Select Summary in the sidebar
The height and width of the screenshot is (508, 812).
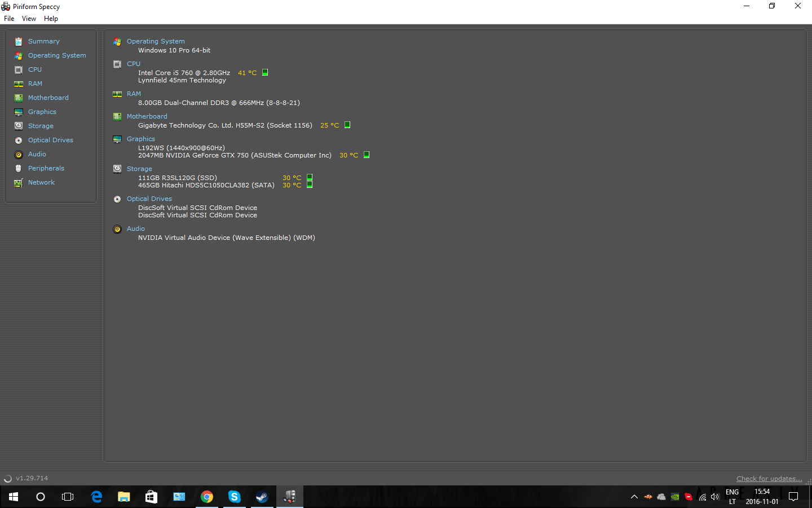click(44, 41)
